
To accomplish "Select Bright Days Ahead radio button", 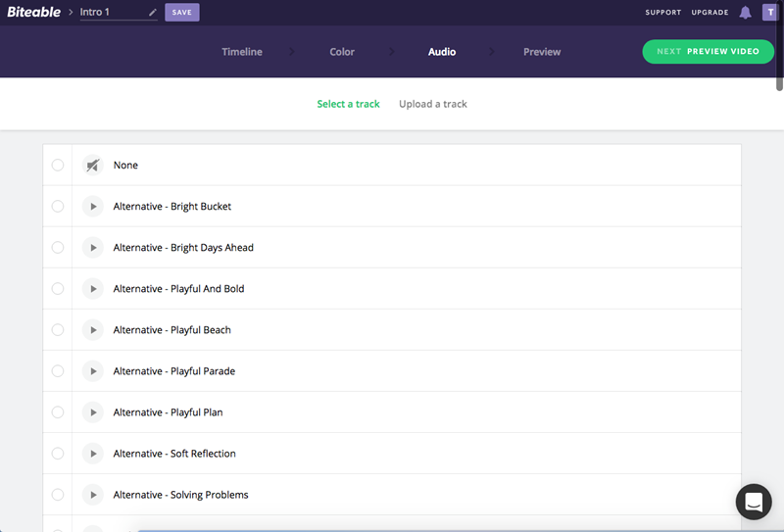I will (x=58, y=248).
